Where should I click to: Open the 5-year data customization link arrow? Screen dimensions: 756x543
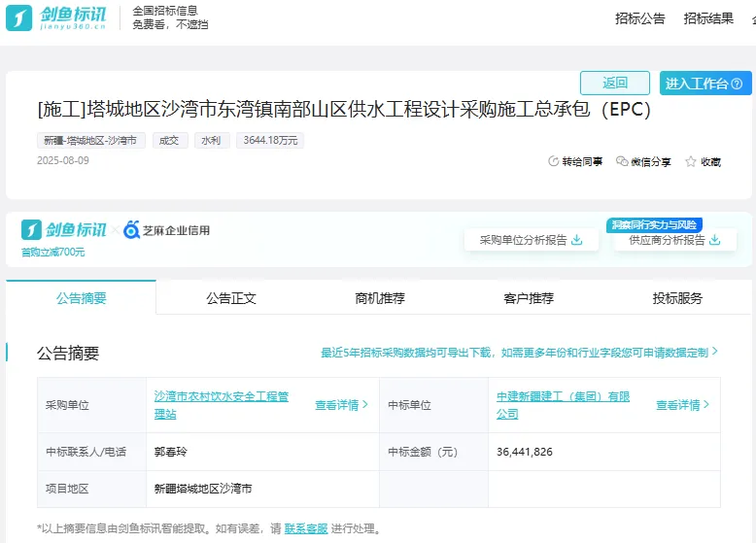click(x=715, y=352)
